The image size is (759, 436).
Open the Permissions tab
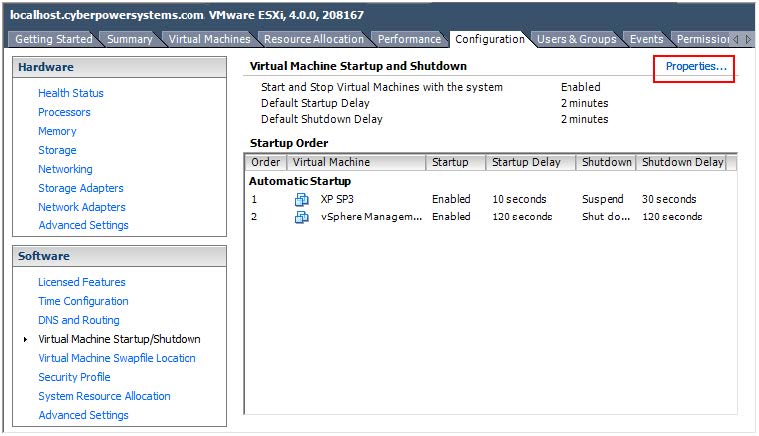pos(702,39)
